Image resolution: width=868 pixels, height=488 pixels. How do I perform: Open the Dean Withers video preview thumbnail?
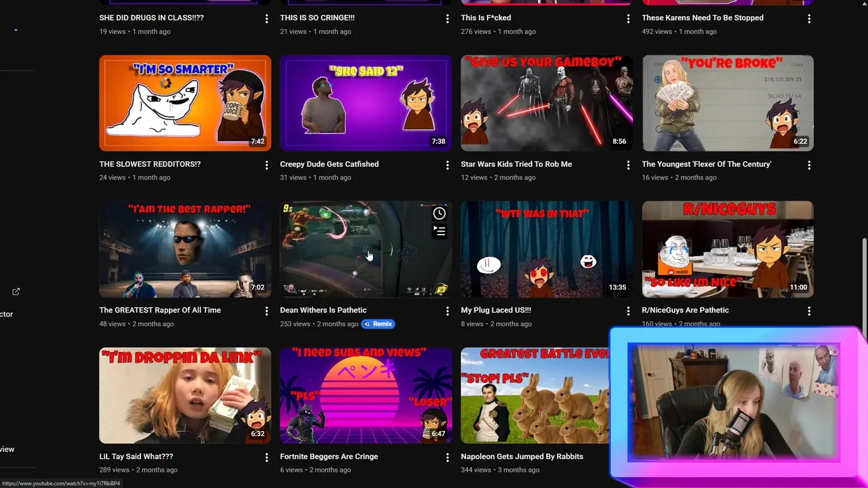(x=366, y=249)
